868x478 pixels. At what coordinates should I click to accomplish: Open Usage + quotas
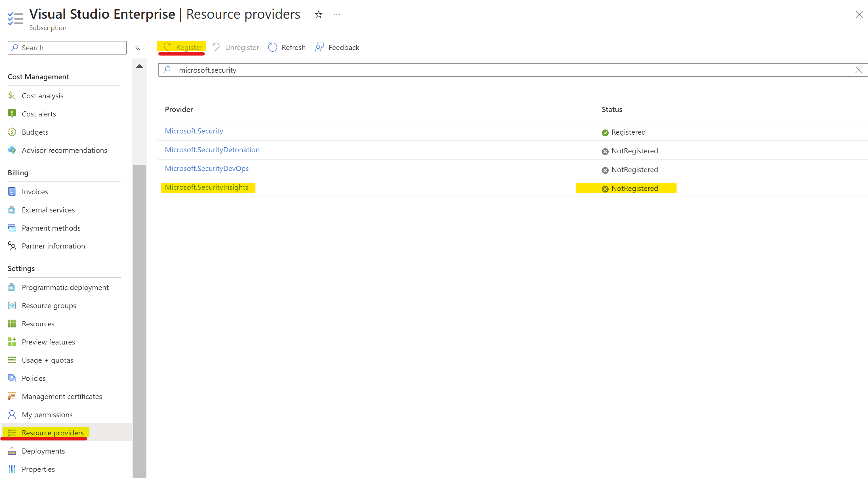point(47,360)
